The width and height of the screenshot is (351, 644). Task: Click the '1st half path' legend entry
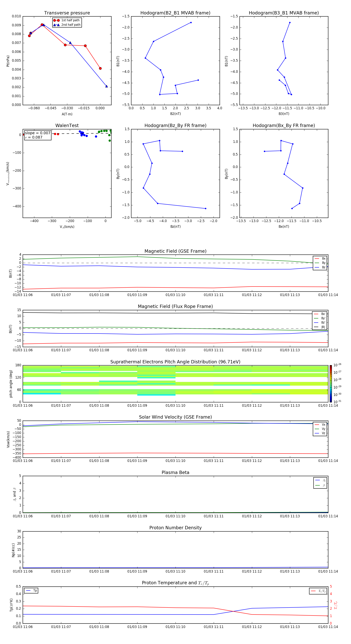(x=67, y=20)
